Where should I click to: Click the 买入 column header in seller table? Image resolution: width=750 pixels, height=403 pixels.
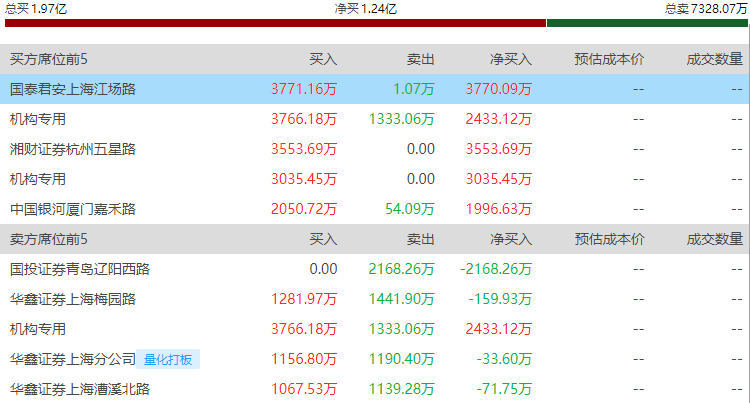tap(323, 239)
